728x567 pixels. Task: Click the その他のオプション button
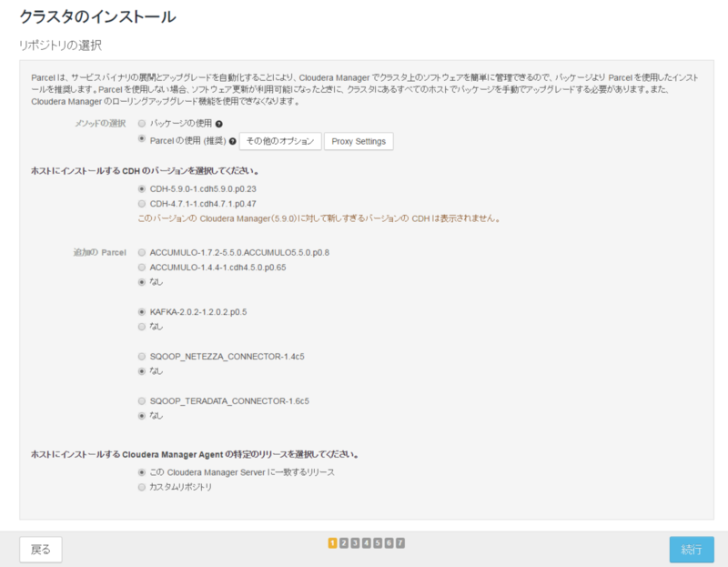(x=280, y=141)
